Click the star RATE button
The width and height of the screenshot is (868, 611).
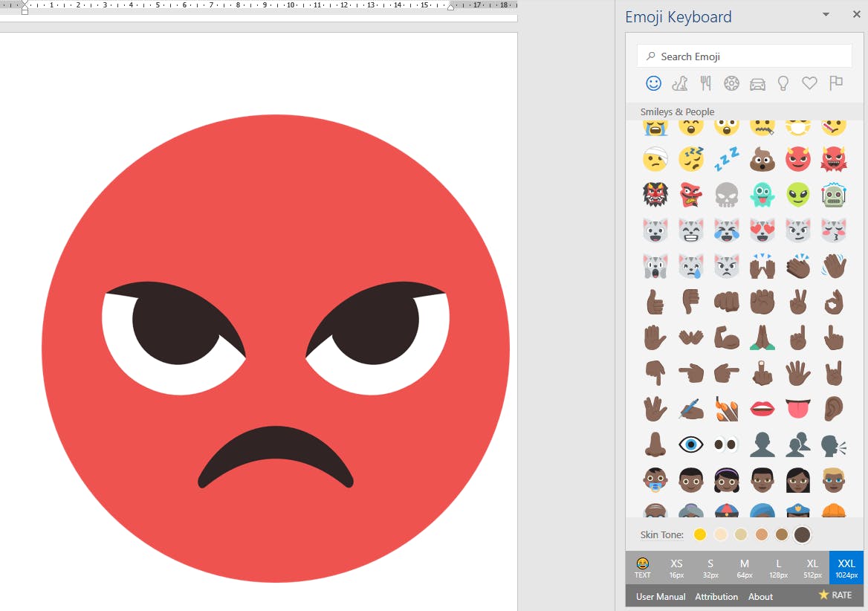click(x=835, y=595)
